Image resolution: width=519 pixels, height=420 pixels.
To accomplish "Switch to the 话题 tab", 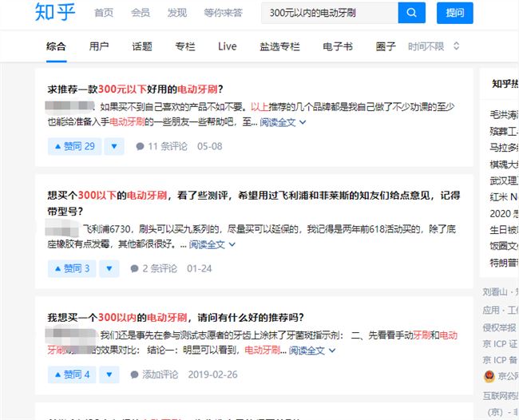I will pyautogui.click(x=142, y=46).
